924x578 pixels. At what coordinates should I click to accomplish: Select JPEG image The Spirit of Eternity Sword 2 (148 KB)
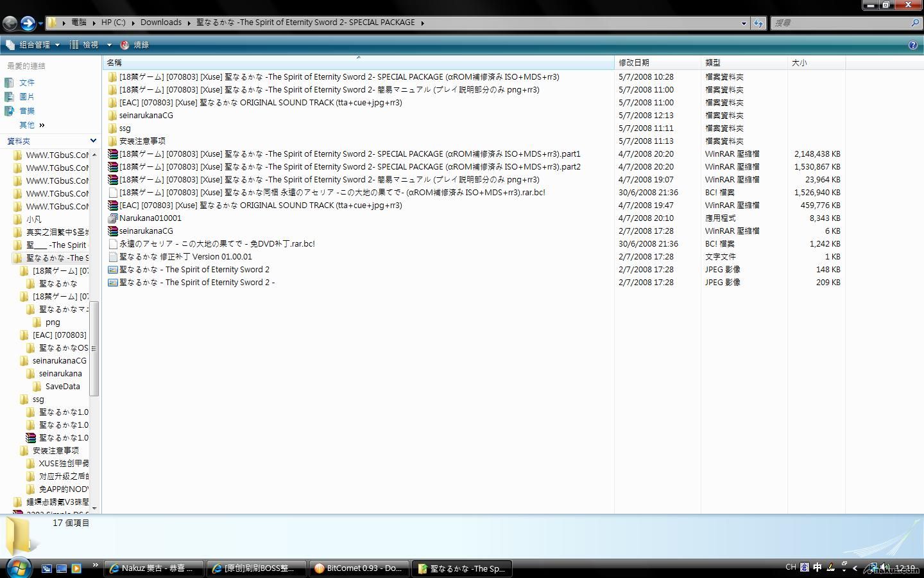pos(189,270)
